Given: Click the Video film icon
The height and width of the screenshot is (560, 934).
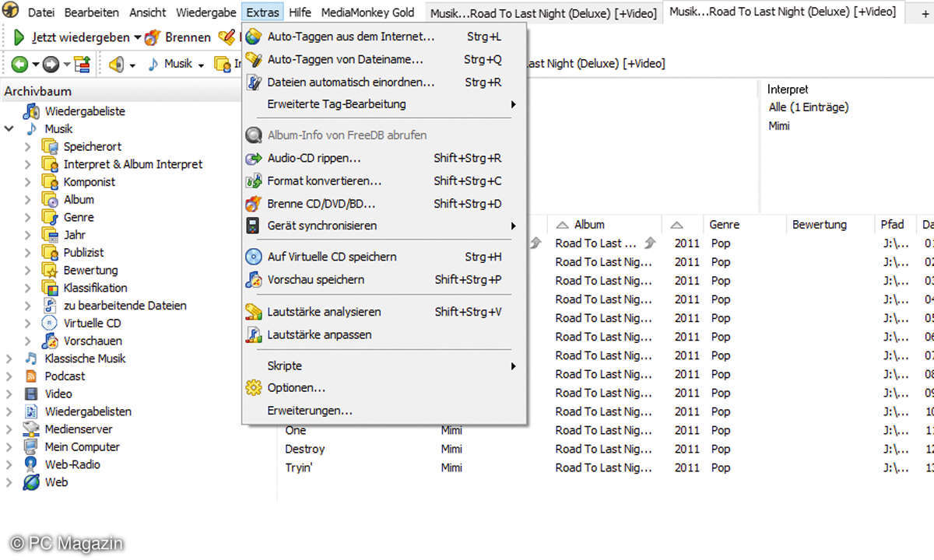Looking at the screenshot, I should [x=31, y=394].
